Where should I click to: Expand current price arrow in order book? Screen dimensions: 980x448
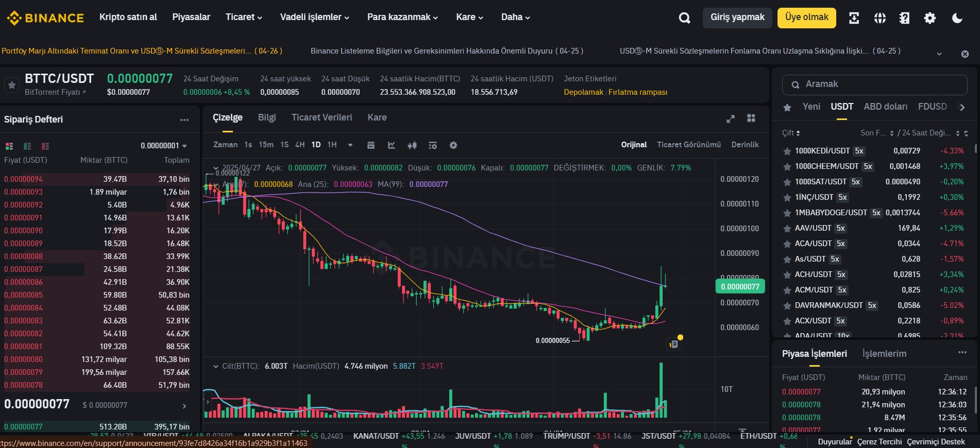[184, 406]
